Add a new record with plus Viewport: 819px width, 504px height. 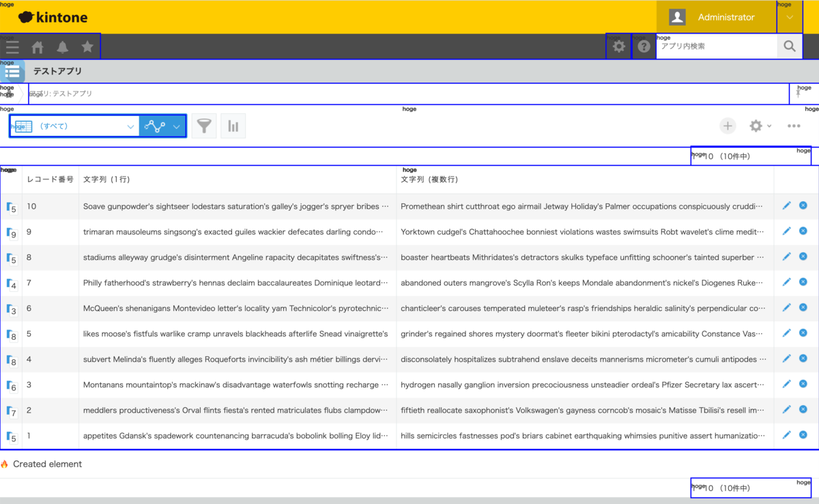(728, 125)
